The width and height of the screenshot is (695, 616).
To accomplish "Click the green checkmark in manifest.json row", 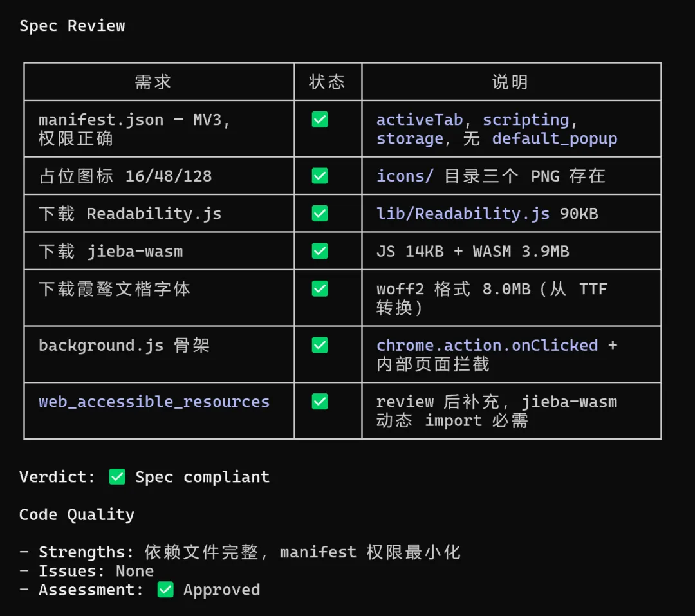I will [320, 120].
